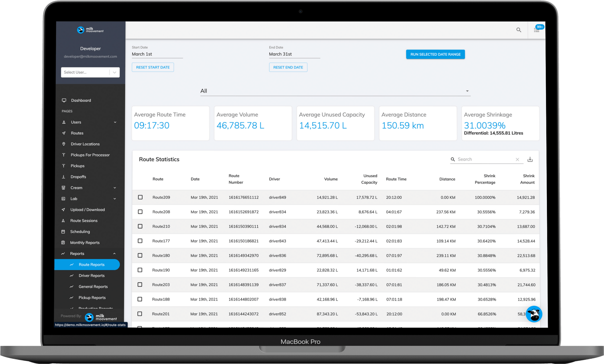Select the checkbox for Route210
The width and height of the screenshot is (604, 364).
point(140,226)
